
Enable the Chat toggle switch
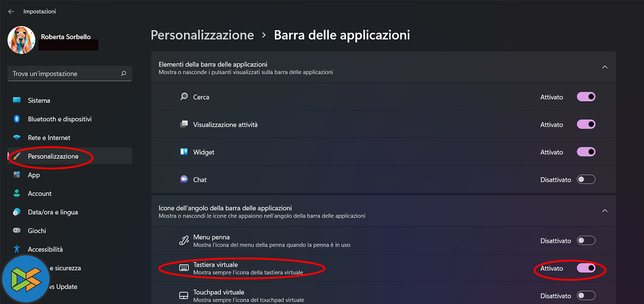click(586, 180)
